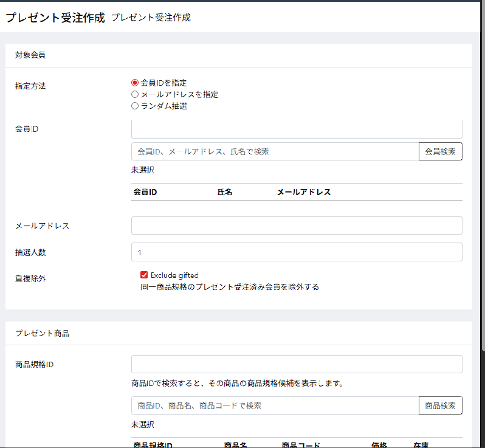
Task: Focus the 会員ID text input field
Action: pos(297,129)
